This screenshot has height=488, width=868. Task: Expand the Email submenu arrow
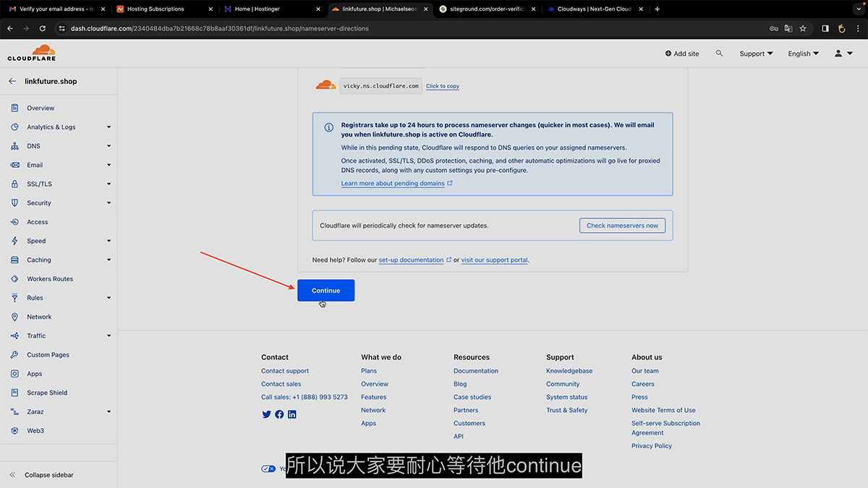click(x=109, y=165)
